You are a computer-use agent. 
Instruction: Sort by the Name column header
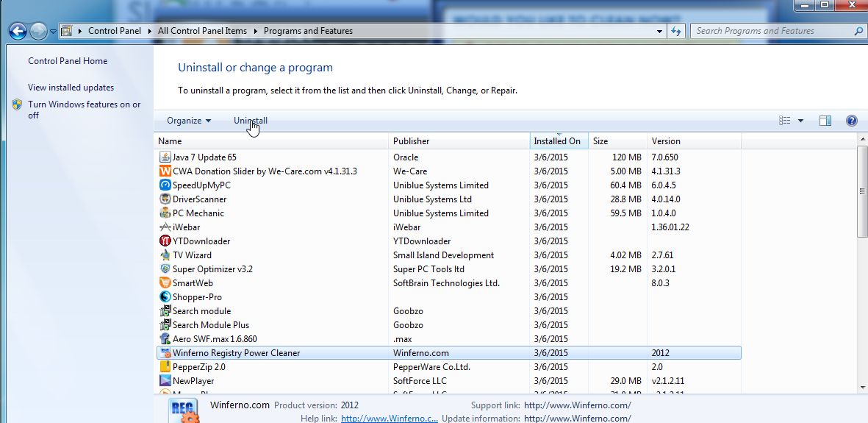click(x=271, y=141)
